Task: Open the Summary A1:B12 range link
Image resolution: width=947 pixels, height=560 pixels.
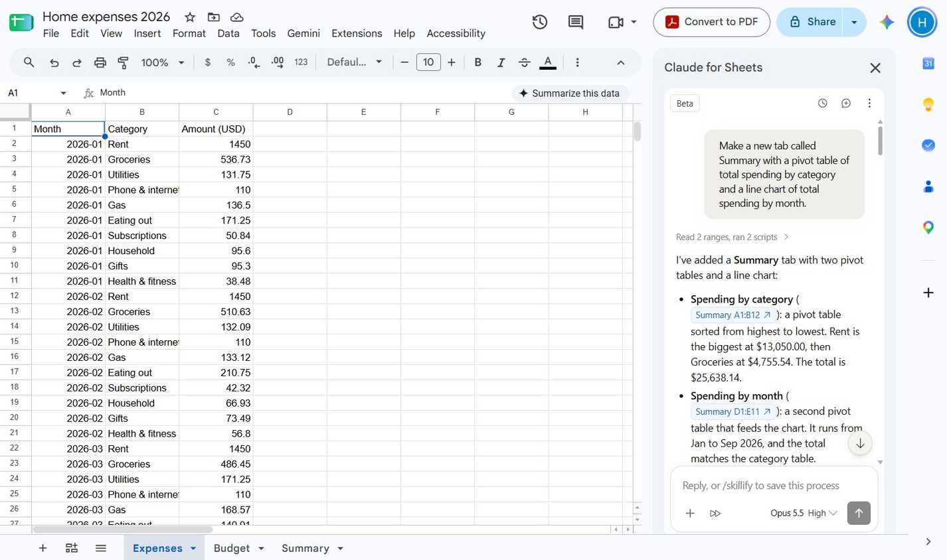Action: click(733, 315)
